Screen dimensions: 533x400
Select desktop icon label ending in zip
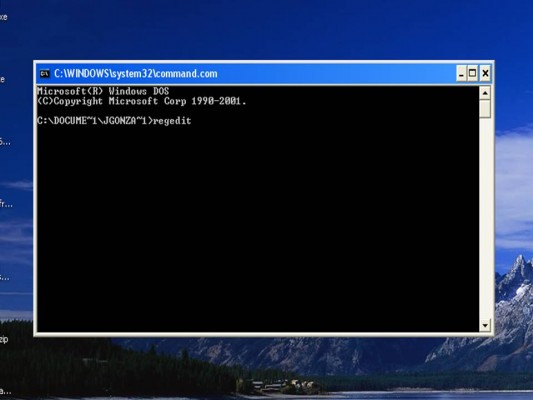click(4, 339)
